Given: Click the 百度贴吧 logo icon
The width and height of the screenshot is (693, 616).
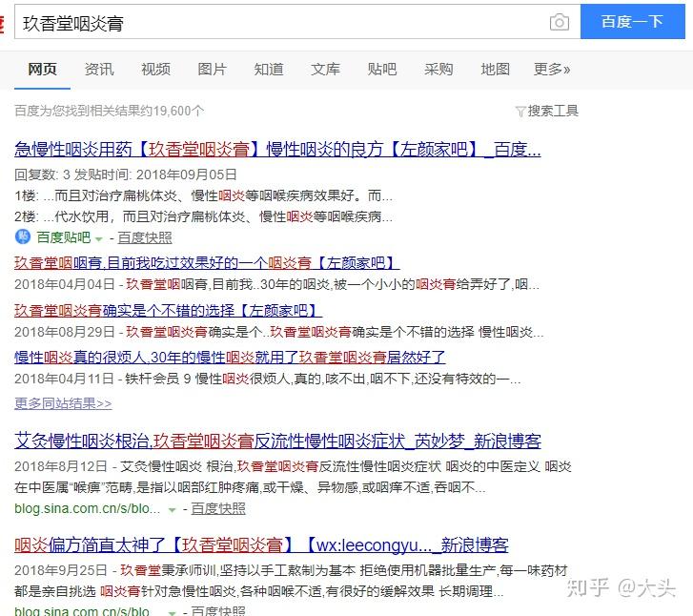Looking at the screenshot, I should [23, 236].
